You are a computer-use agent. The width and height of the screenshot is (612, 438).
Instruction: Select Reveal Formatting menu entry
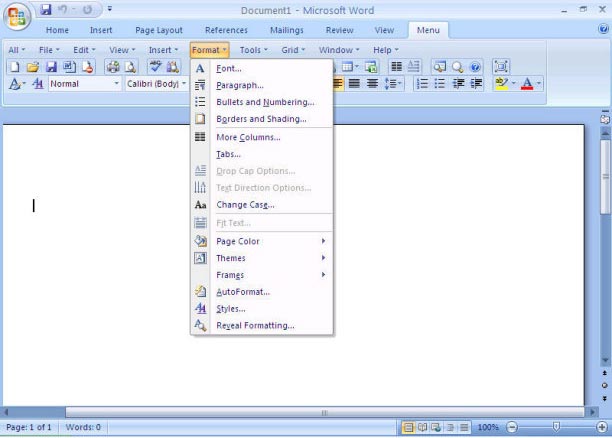click(x=255, y=325)
